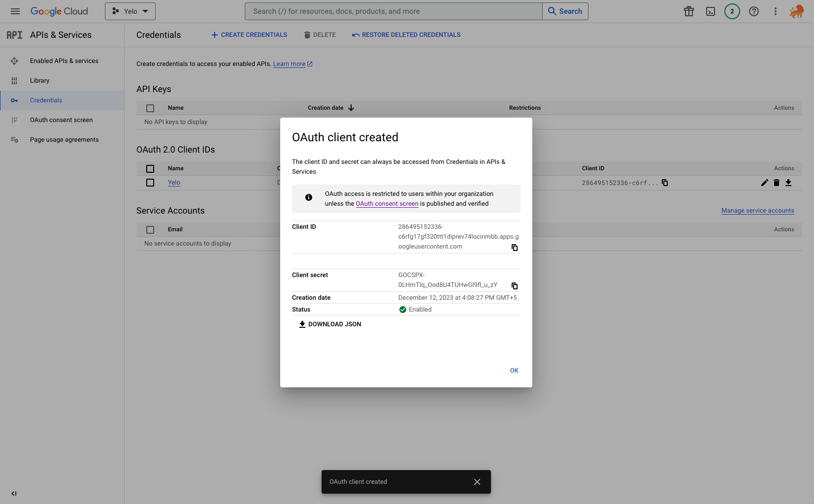The height and width of the screenshot is (504, 814).
Task: Delete the Yelo OAuth client row
Action: [x=777, y=183]
